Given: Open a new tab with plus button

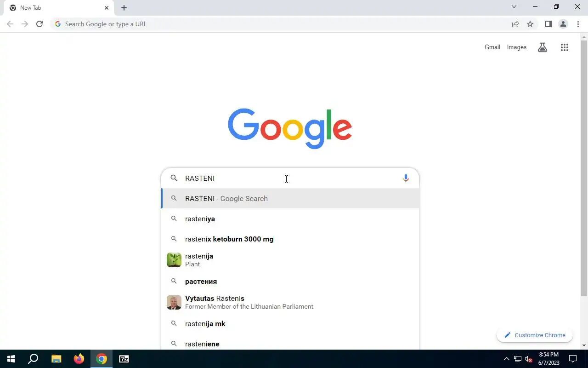Looking at the screenshot, I should 124,8.
